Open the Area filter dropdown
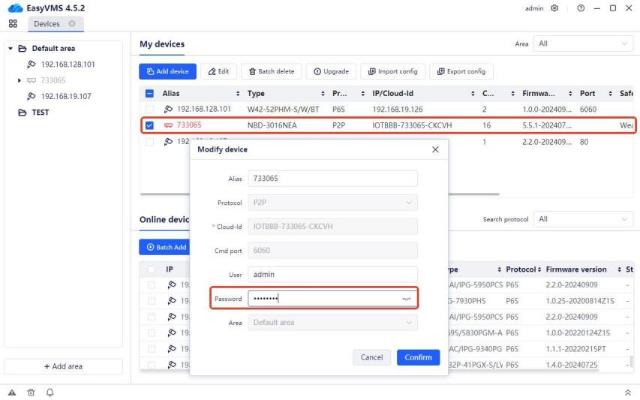The height and width of the screenshot is (400, 640). click(582, 44)
